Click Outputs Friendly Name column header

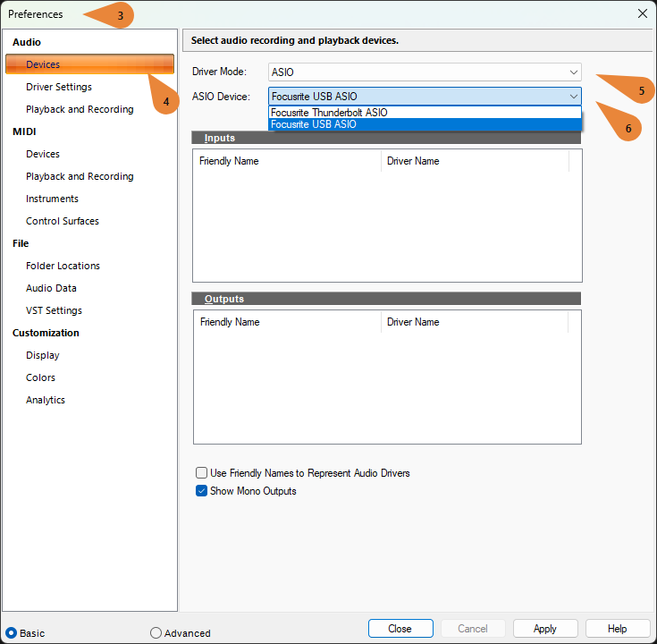(288, 322)
